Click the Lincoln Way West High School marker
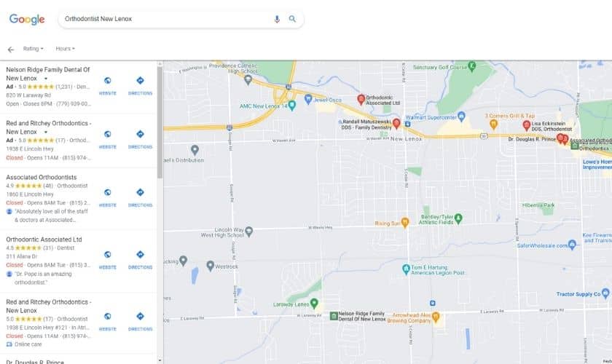Viewport: 612px width, 364px height. pos(248,232)
